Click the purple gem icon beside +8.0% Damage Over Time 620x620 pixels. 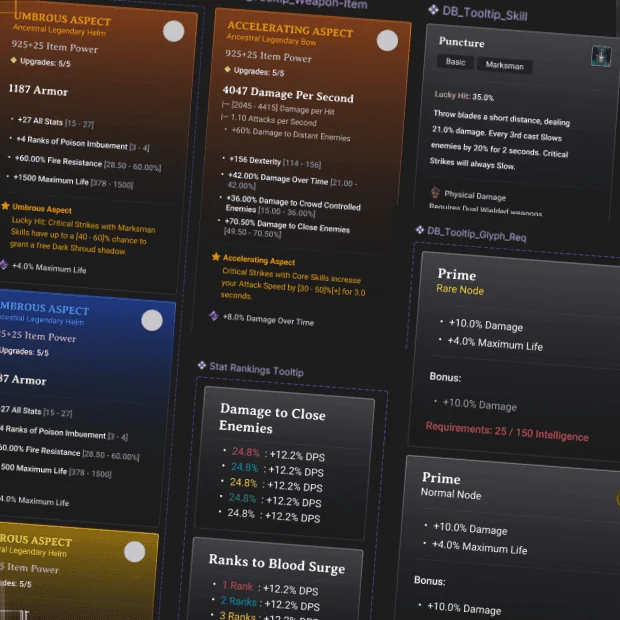[x=214, y=316]
